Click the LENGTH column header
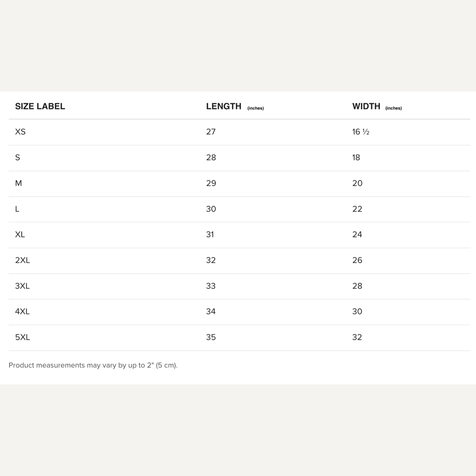 click(224, 106)
